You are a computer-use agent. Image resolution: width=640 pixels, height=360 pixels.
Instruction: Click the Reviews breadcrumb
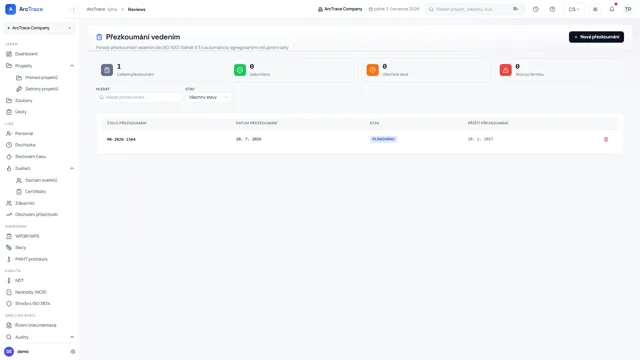pos(136,9)
